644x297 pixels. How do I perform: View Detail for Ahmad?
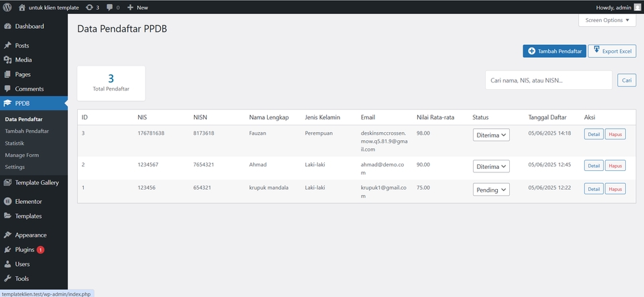tap(594, 166)
